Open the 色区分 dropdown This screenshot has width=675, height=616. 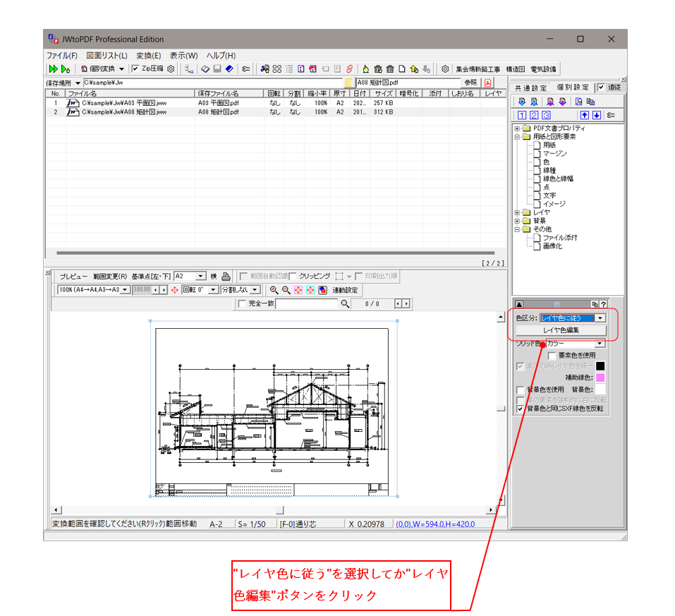600,318
